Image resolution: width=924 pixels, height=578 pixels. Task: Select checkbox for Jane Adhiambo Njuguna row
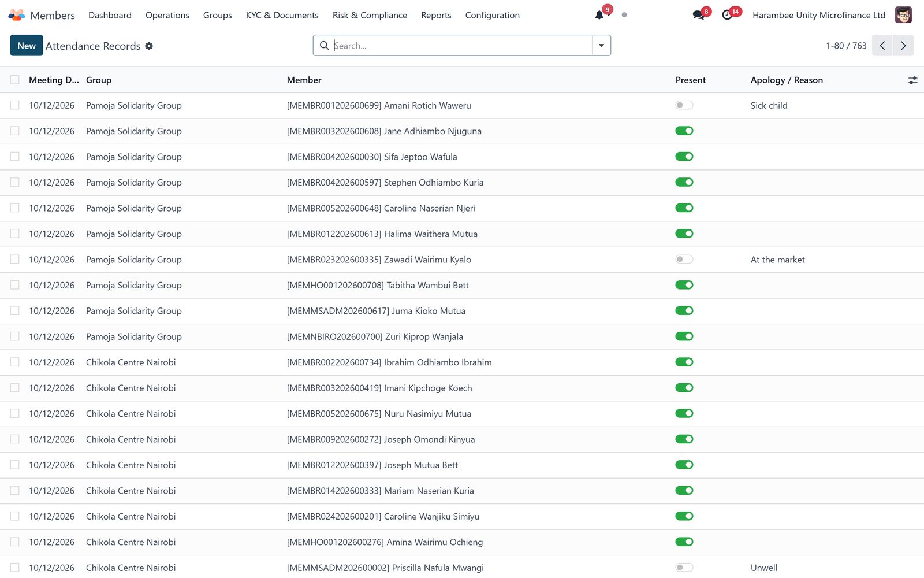(x=15, y=131)
